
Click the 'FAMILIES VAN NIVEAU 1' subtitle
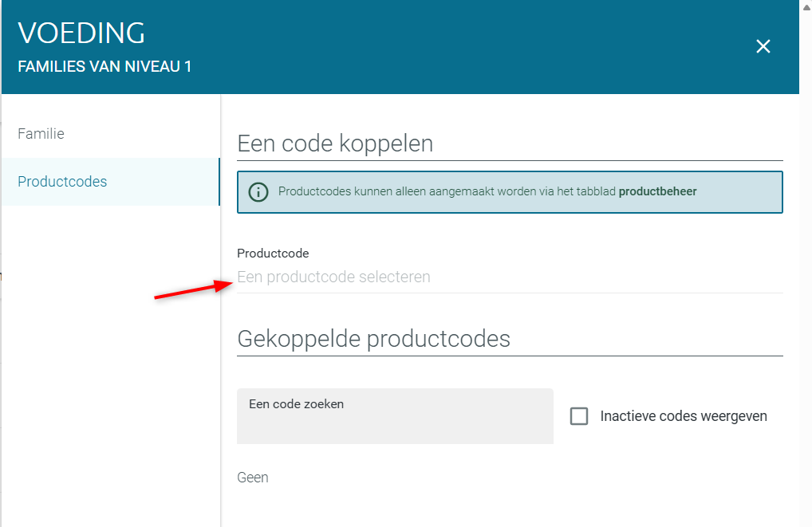104,67
